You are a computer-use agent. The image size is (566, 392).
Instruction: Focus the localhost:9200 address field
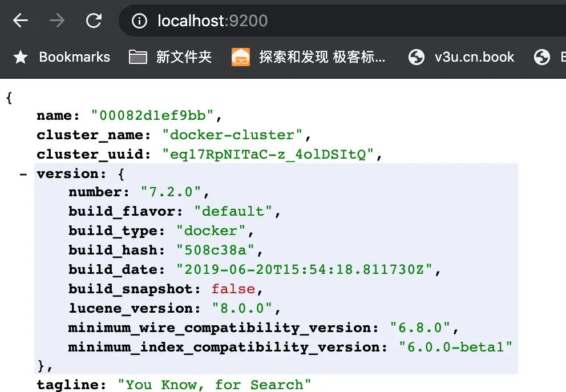[342, 21]
